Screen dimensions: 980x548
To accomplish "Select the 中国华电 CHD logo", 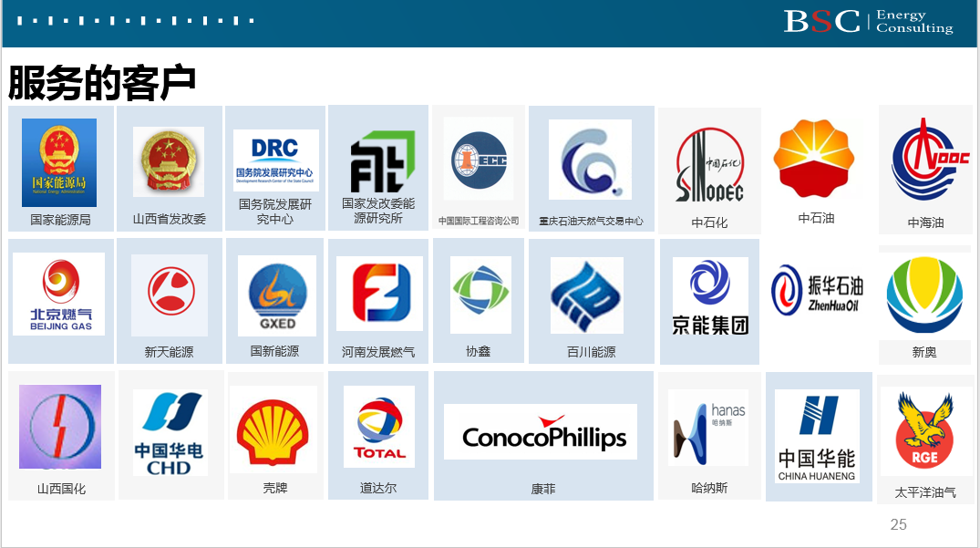I will (169, 433).
